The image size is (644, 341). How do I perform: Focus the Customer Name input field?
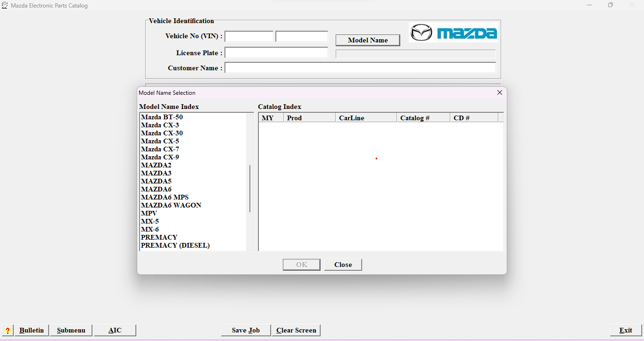point(360,68)
